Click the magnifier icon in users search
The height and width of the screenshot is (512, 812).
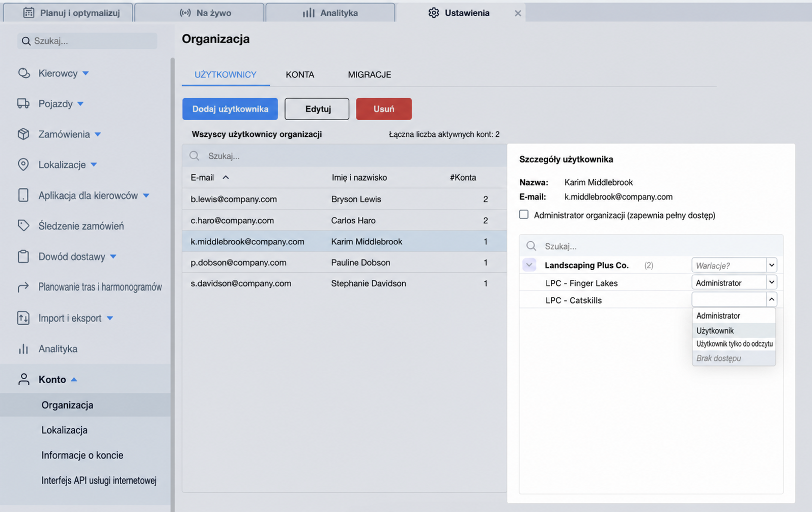coord(195,156)
